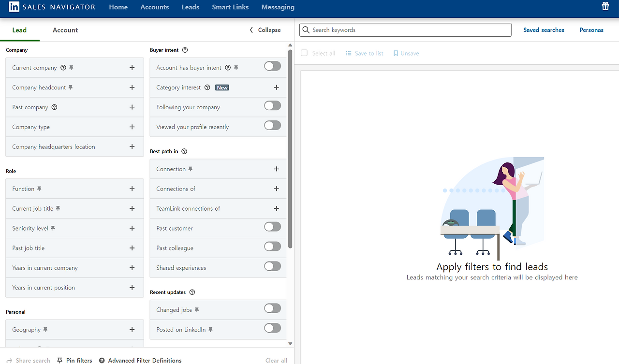Expand the Company headcount filter
Viewport: 619px width, 364px height.
click(132, 87)
